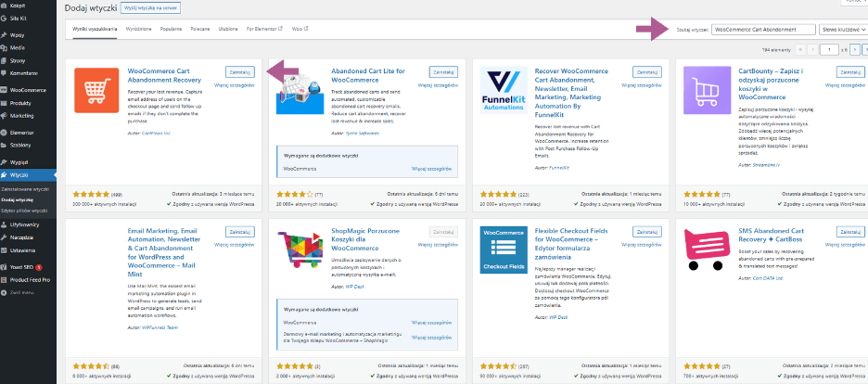Image resolution: width=868 pixels, height=384 pixels.
Task: Install Abandoned Cart Lite for WooCommerce
Action: click(443, 72)
